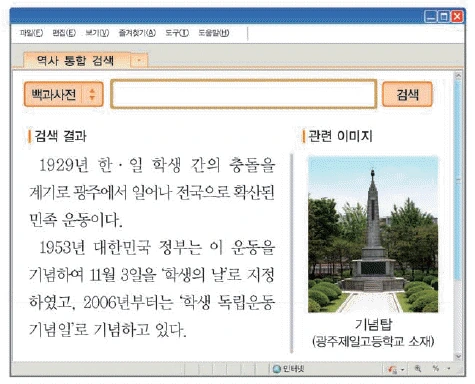
Task: Open the 즐겨찾기(A) menu
Action: (x=137, y=33)
